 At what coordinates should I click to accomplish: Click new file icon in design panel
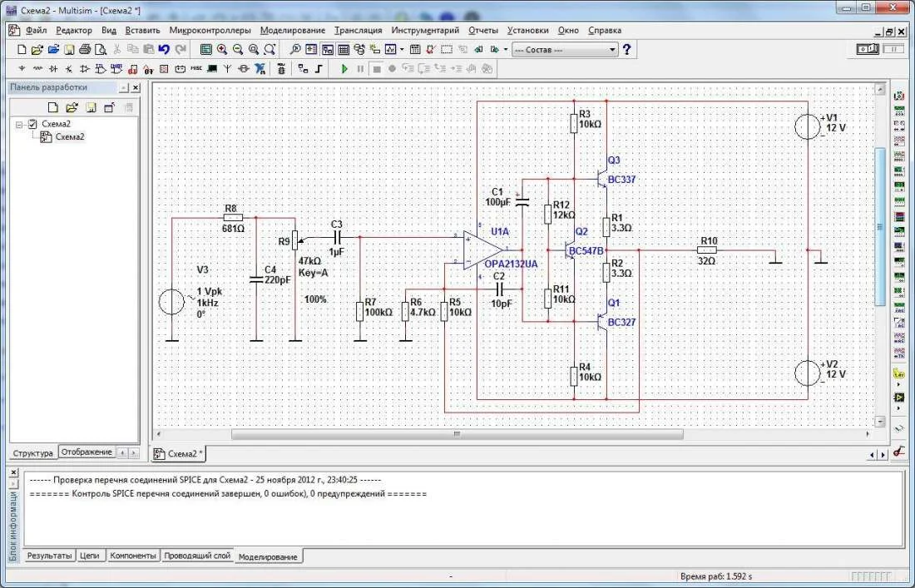52,107
